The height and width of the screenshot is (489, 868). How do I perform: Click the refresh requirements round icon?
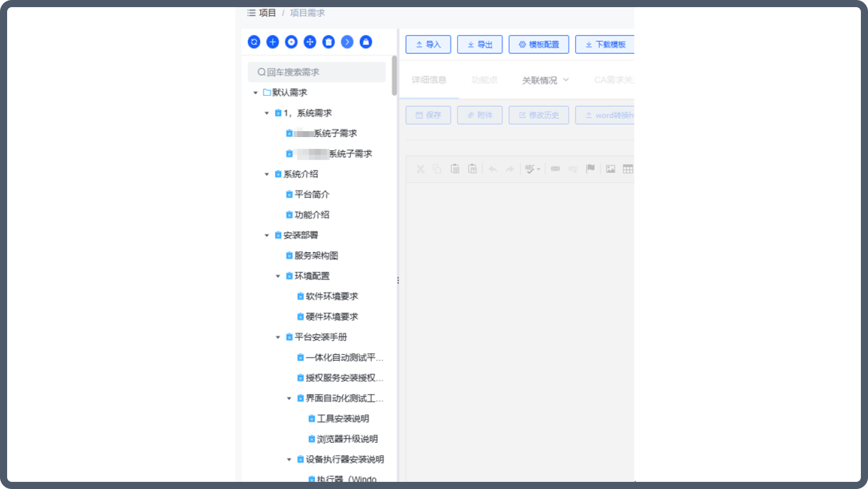pyautogui.click(x=254, y=42)
